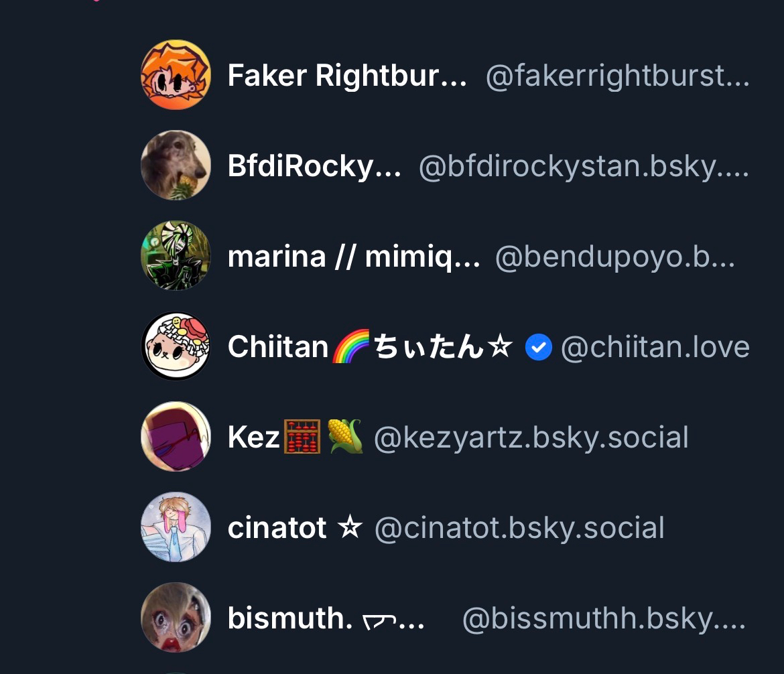The width and height of the screenshot is (784, 674).
Task: Open the @cinatot.bsky.social handle link
Action: [x=519, y=529]
